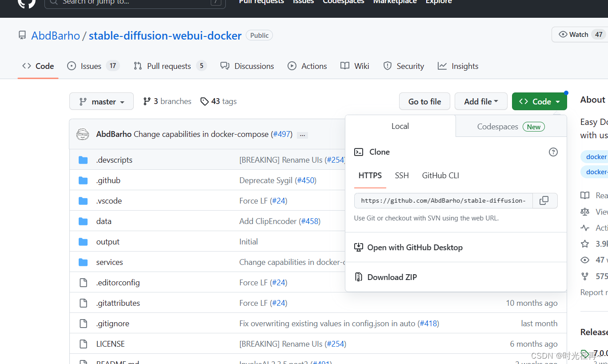
Task: Click the output folder icon
Action: 83,242
